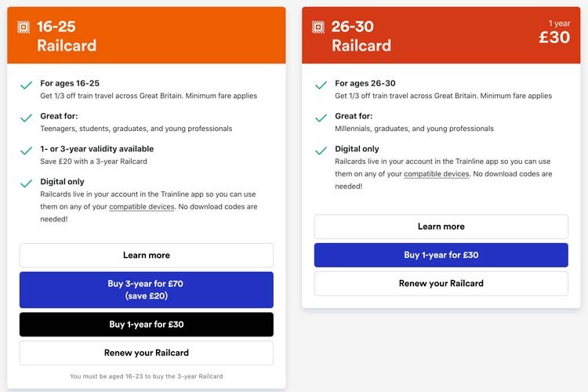The width and height of the screenshot is (588, 392).
Task: Click checkmark beside Great for in 26-30 card
Action: click(x=321, y=118)
